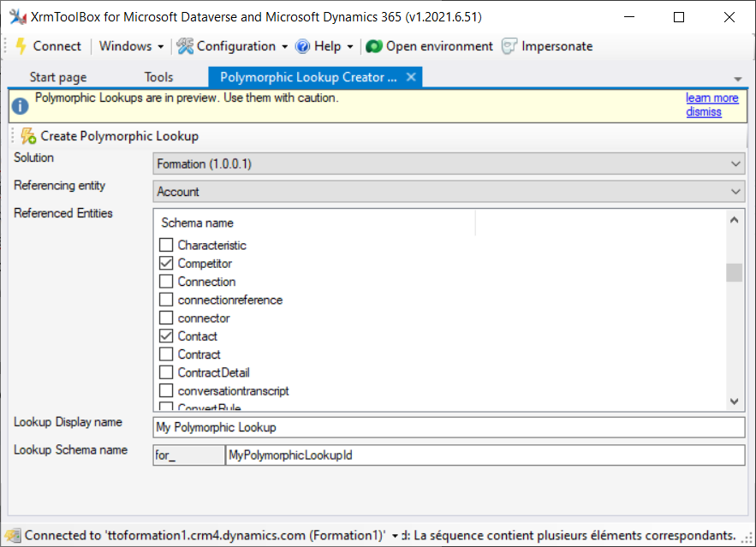Image resolution: width=756 pixels, height=547 pixels.
Task: Open the Referencing entity dropdown showing Account
Action: click(449, 192)
